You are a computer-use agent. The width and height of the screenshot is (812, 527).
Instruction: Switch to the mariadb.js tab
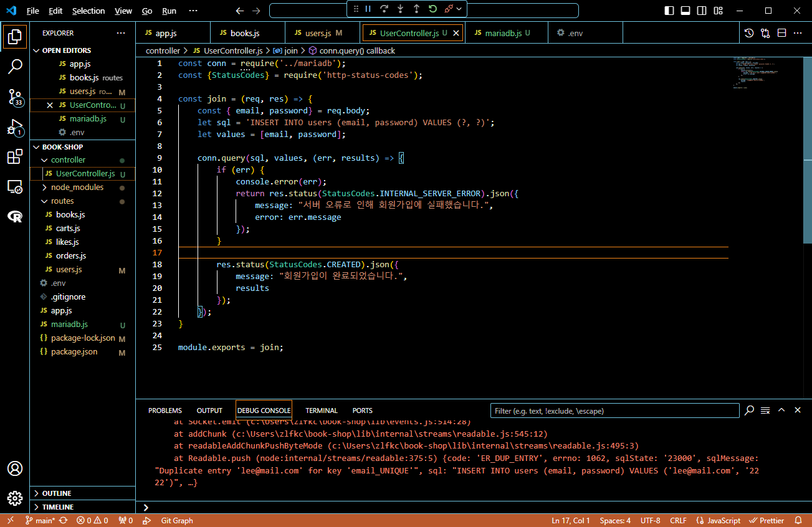coord(507,33)
